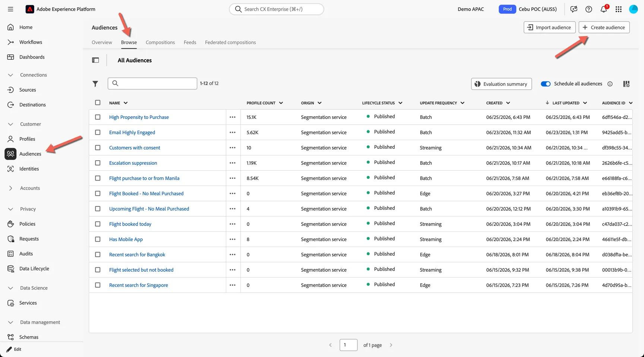The height and width of the screenshot is (357, 644).
Task: Open the column customization icon
Action: (626, 84)
